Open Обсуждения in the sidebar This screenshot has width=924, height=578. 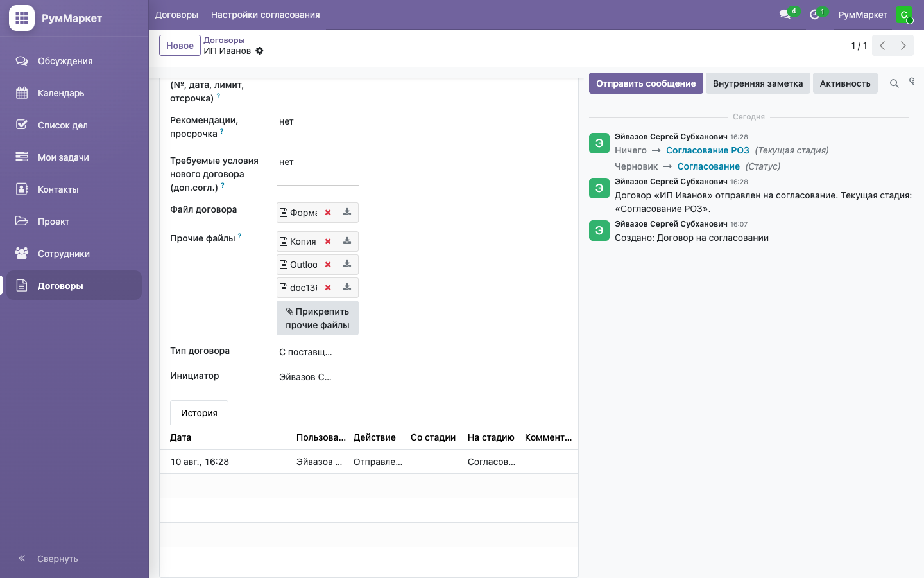click(x=74, y=61)
